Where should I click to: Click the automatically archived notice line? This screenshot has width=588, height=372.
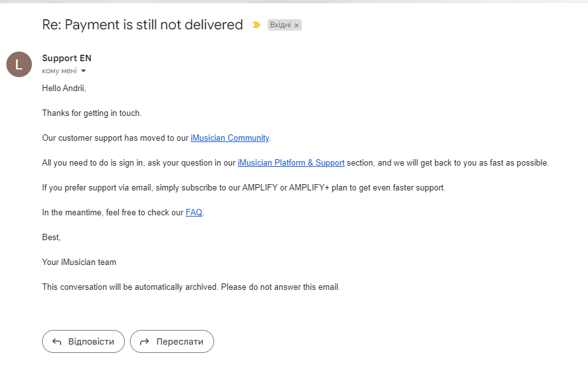[x=191, y=287]
